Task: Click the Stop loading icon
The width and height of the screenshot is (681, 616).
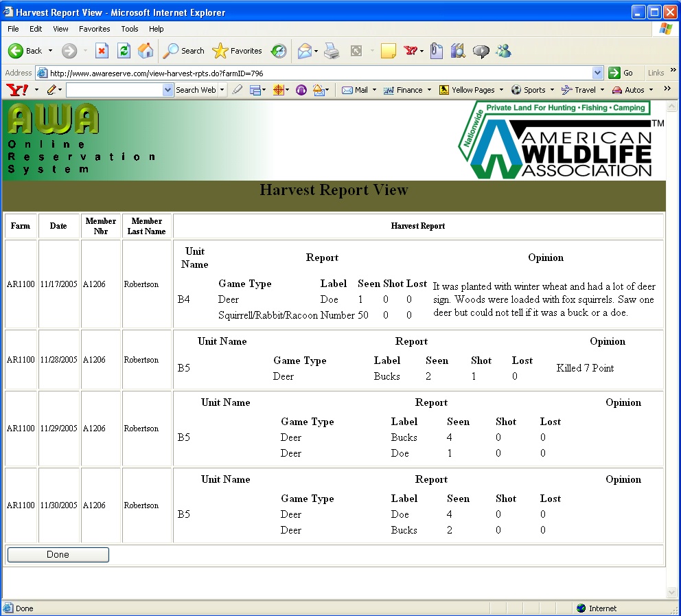Action: point(102,51)
